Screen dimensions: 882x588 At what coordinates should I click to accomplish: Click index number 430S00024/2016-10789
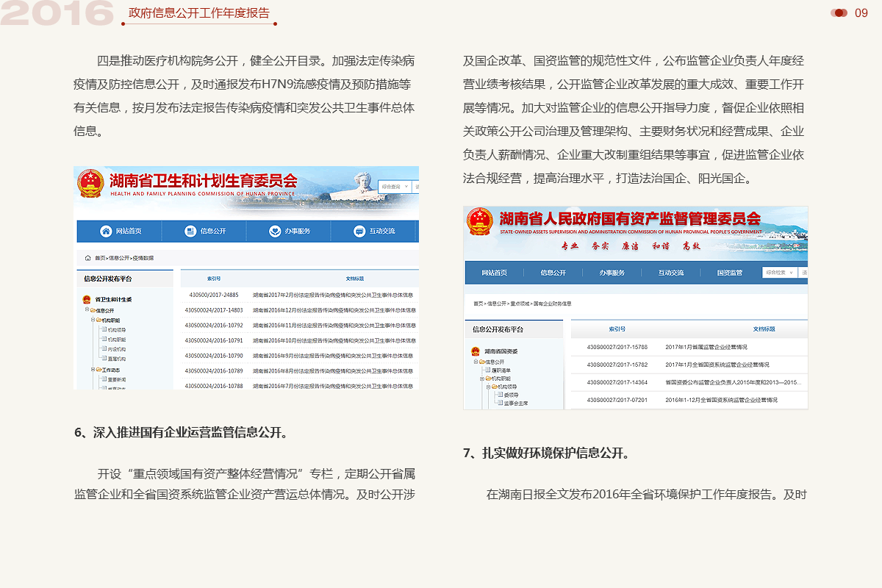tap(214, 370)
